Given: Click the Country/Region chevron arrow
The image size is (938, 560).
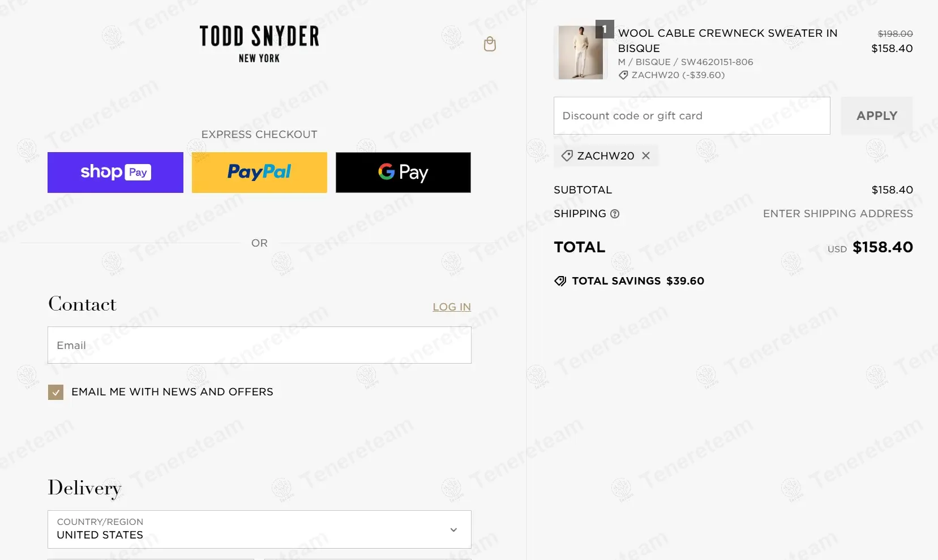Looking at the screenshot, I should point(453,530).
